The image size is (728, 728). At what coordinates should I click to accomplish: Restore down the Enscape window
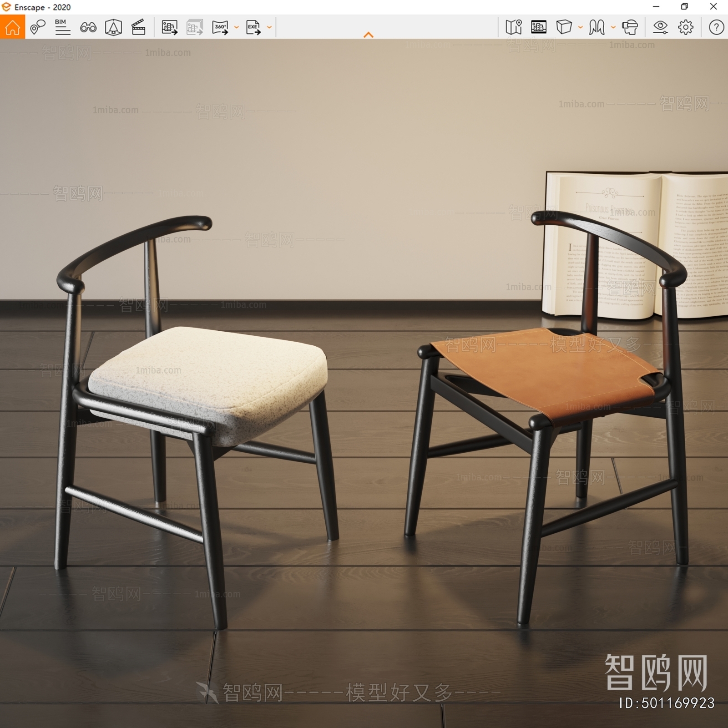pyautogui.click(x=684, y=7)
